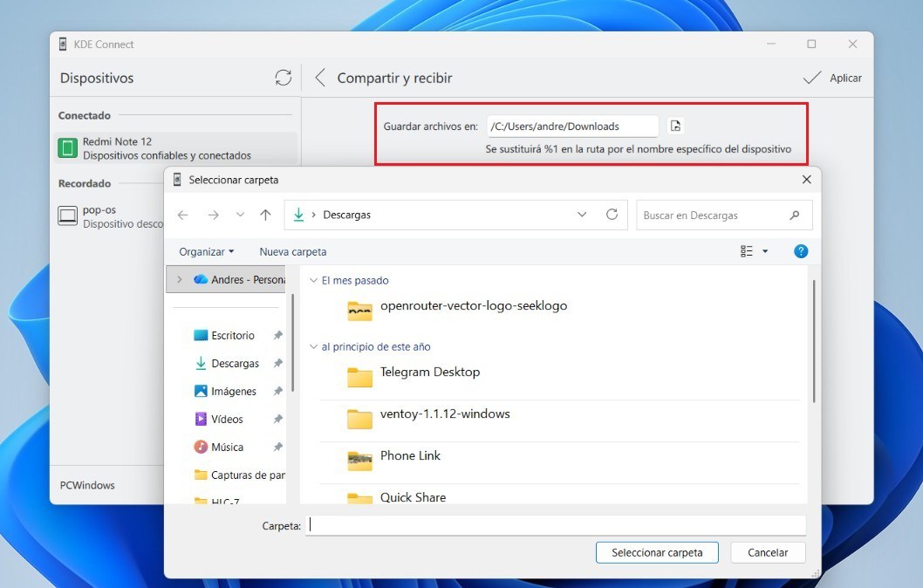The width and height of the screenshot is (923, 588).
Task: Click the Carpeta name input field
Action: tap(556, 525)
